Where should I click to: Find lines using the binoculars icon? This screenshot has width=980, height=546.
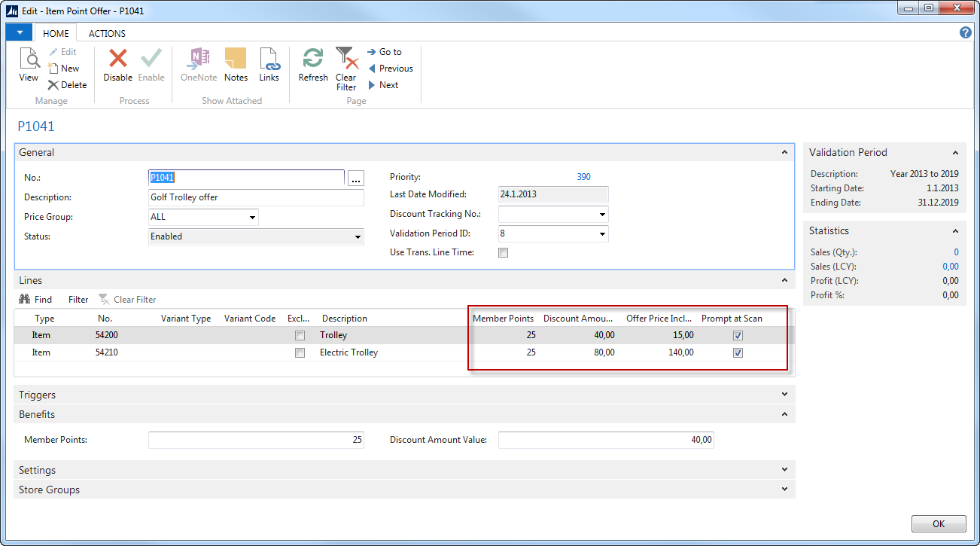coord(25,300)
